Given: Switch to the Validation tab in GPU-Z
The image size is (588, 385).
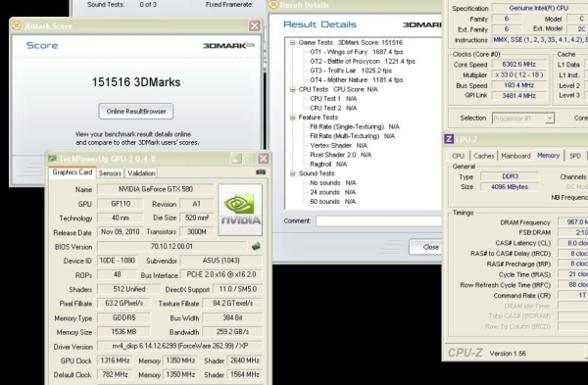Looking at the screenshot, I should coord(141,173).
